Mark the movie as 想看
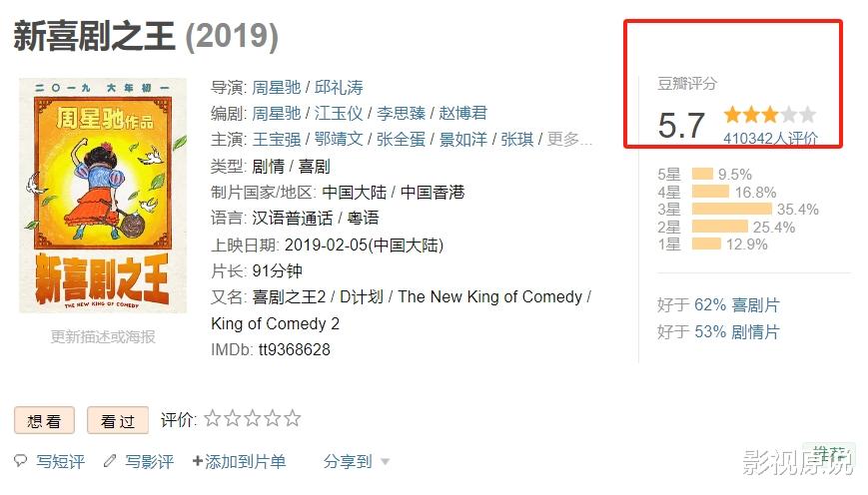 pyautogui.click(x=44, y=420)
